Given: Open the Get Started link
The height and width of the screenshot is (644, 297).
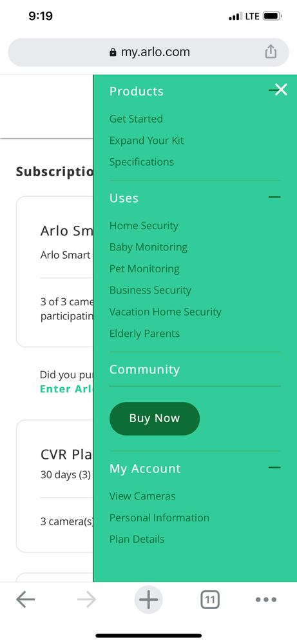Looking at the screenshot, I should 136,119.
